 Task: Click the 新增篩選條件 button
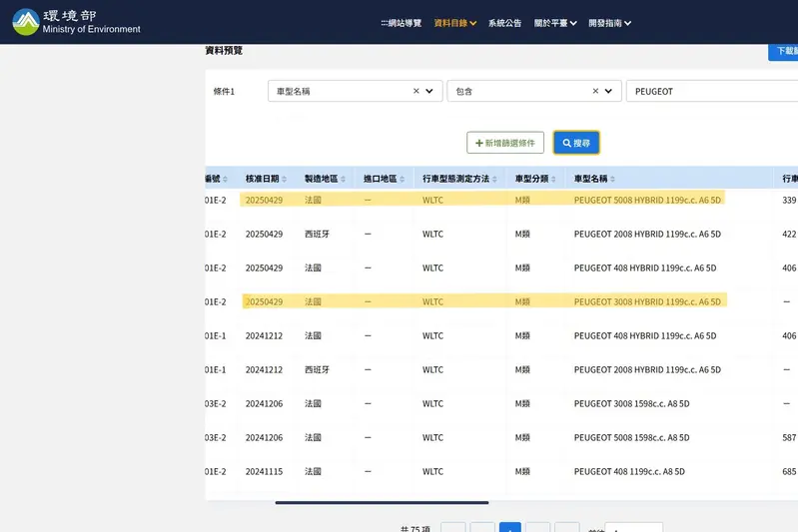(505, 143)
